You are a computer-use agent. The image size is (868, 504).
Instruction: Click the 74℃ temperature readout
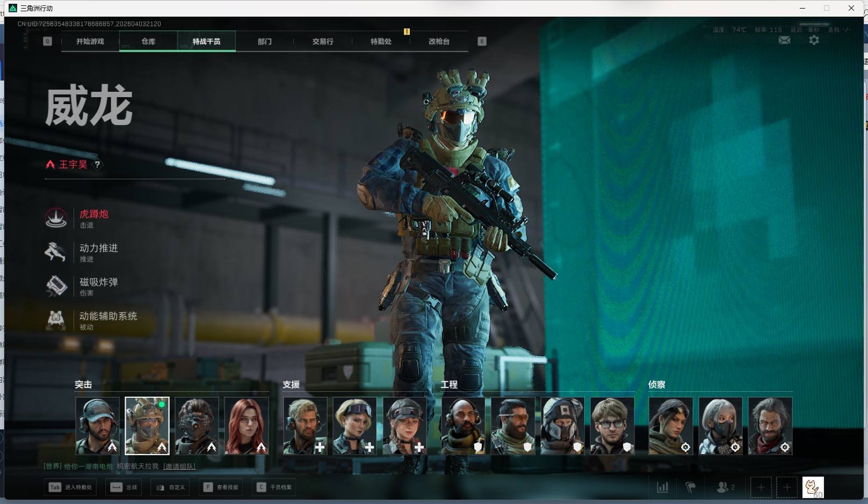[x=739, y=30]
